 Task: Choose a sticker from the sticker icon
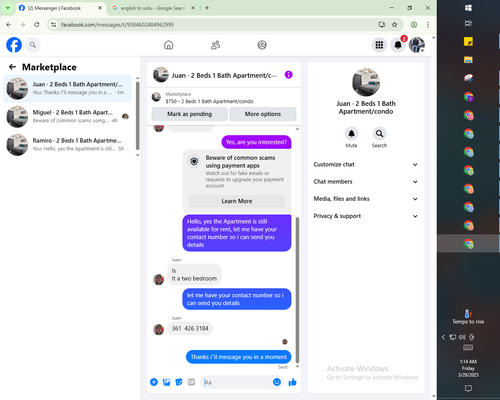tap(179, 382)
